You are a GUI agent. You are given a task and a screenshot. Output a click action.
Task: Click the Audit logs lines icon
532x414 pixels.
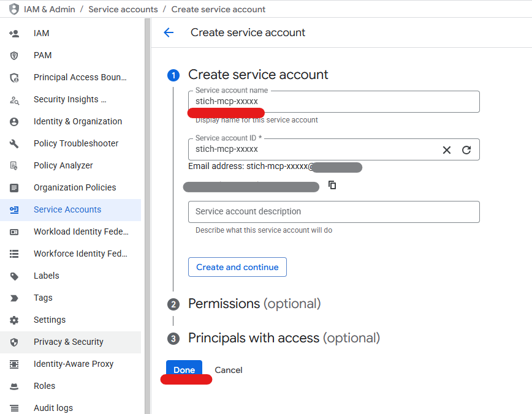(14, 408)
